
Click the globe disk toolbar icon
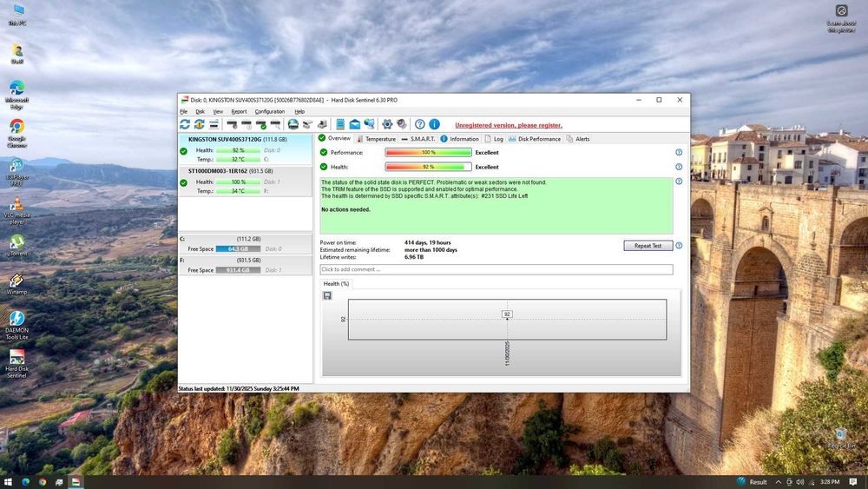[x=293, y=124]
